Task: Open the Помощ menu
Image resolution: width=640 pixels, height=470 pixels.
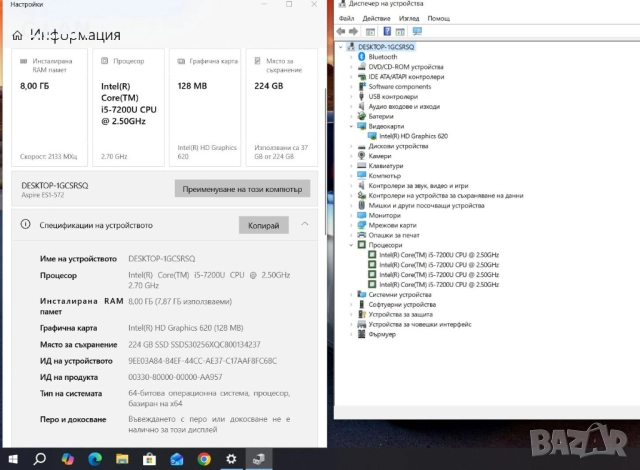Action: click(x=438, y=18)
